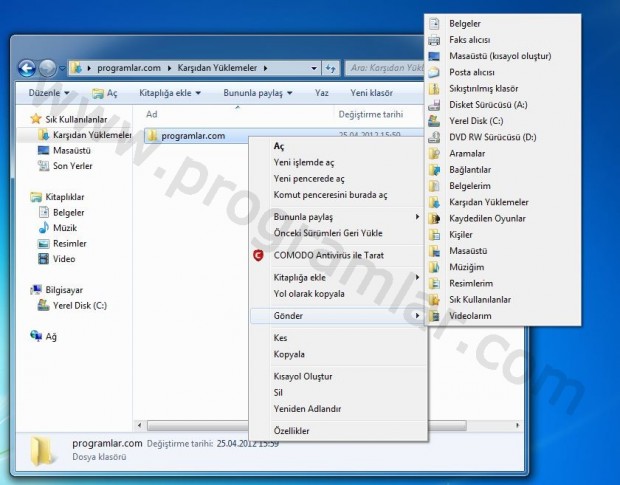Open the address bar history dropdown arrow

click(314, 68)
